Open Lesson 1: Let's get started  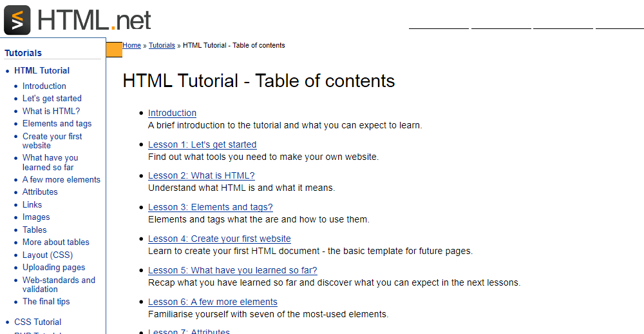pos(202,145)
